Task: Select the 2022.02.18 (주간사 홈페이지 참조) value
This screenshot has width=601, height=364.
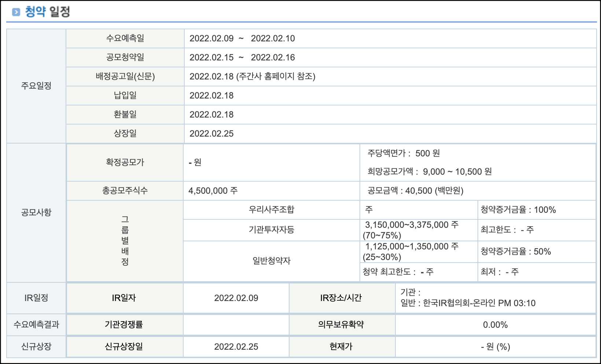Action: 252,77
